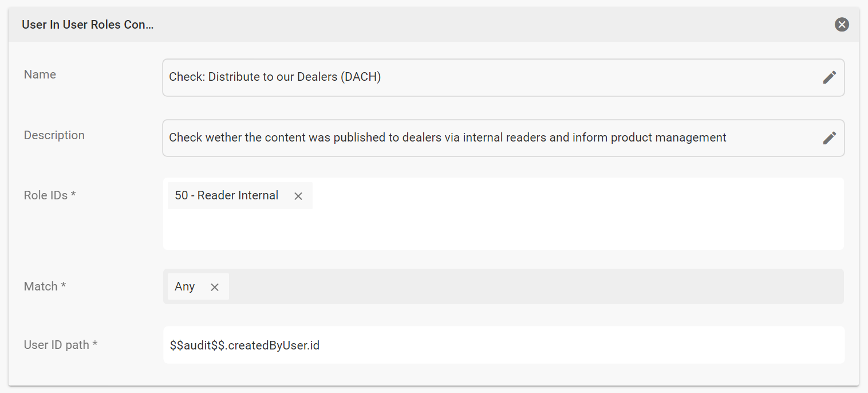Click the Match required label
This screenshot has height=393, width=868.
point(45,286)
